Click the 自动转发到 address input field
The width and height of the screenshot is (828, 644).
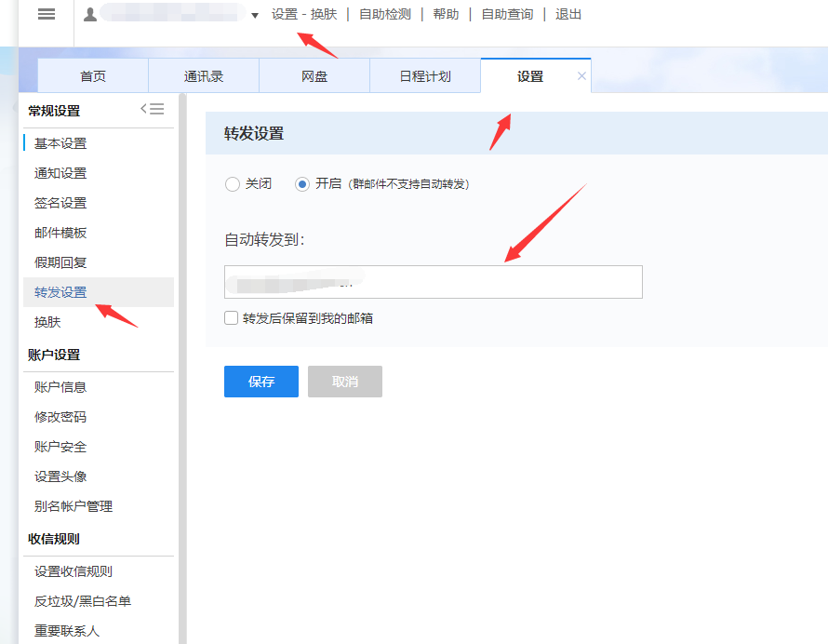pos(433,282)
